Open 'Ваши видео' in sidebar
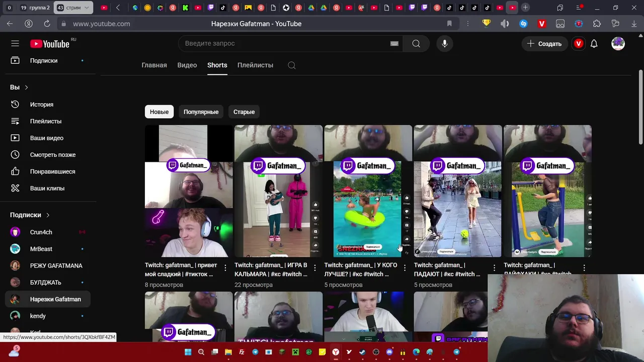Viewport: 644px width, 362px height. click(48, 138)
